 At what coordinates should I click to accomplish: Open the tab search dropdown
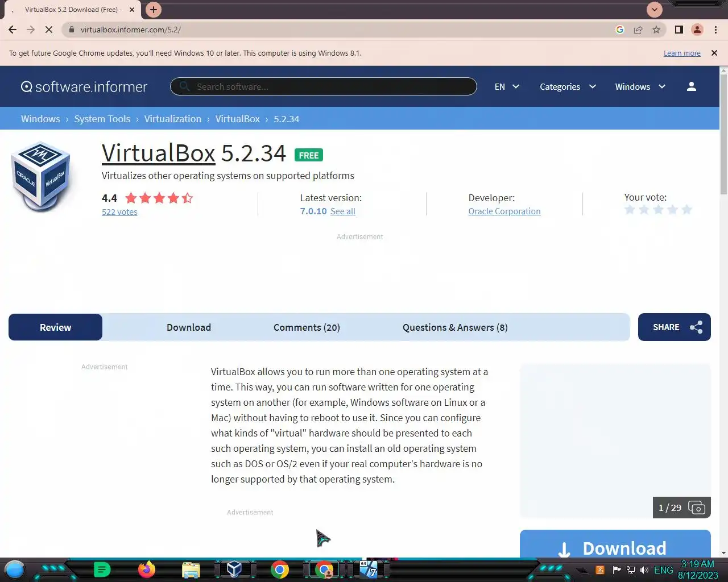655,10
